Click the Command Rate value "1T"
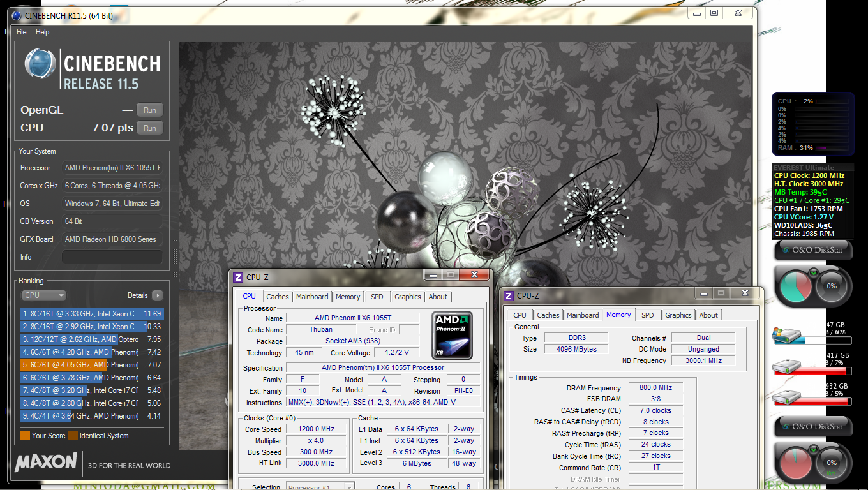The image size is (868, 490). (x=655, y=468)
